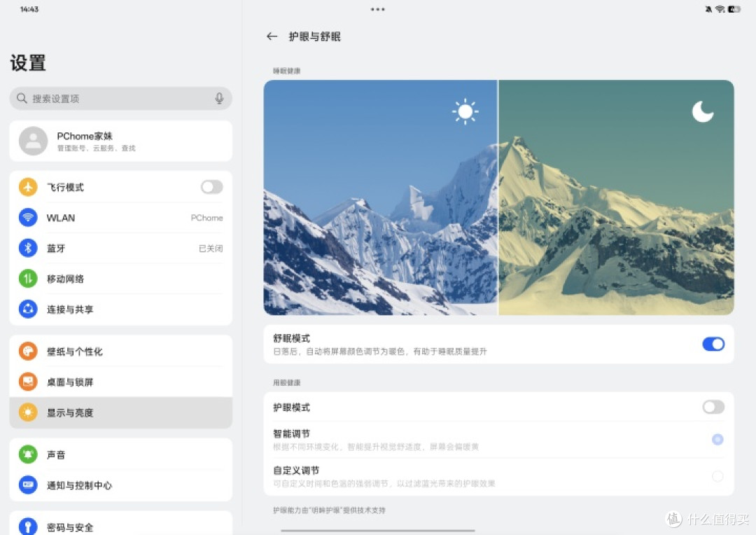Tap the three-dot menu at top center
Screen dimensions: 756x535
[x=377, y=9]
